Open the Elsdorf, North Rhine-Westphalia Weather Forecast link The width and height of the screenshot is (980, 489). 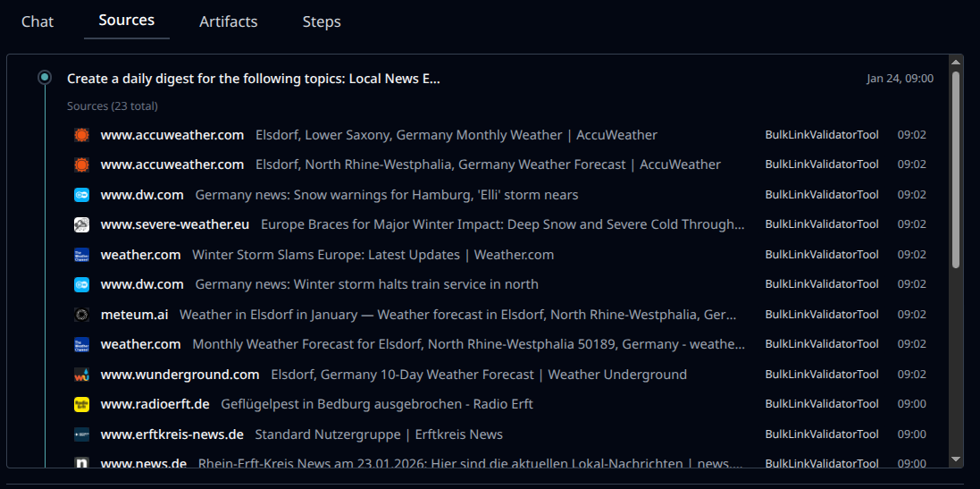pyautogui.click(x=488, y=164)
